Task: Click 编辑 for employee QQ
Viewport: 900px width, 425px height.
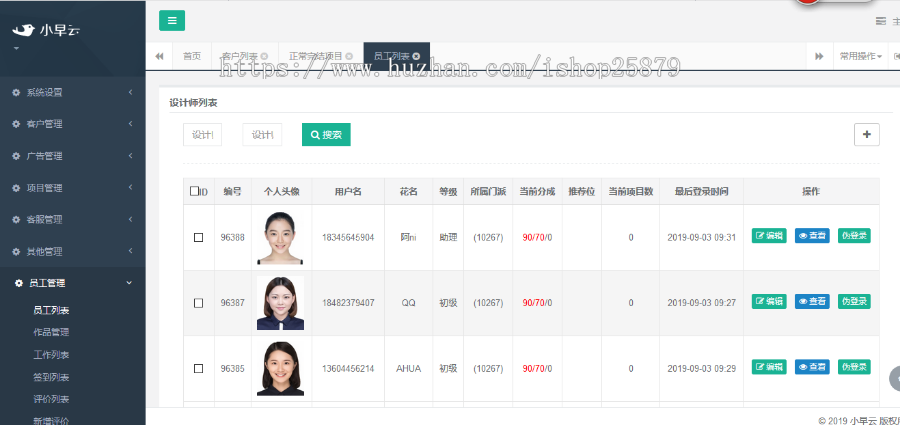Action: tap(769, 302)
